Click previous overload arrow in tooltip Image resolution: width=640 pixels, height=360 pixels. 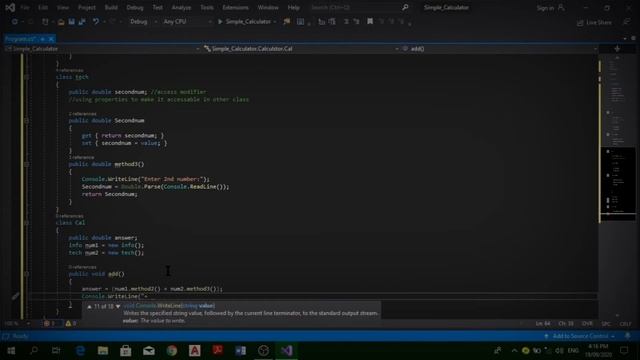89,306
